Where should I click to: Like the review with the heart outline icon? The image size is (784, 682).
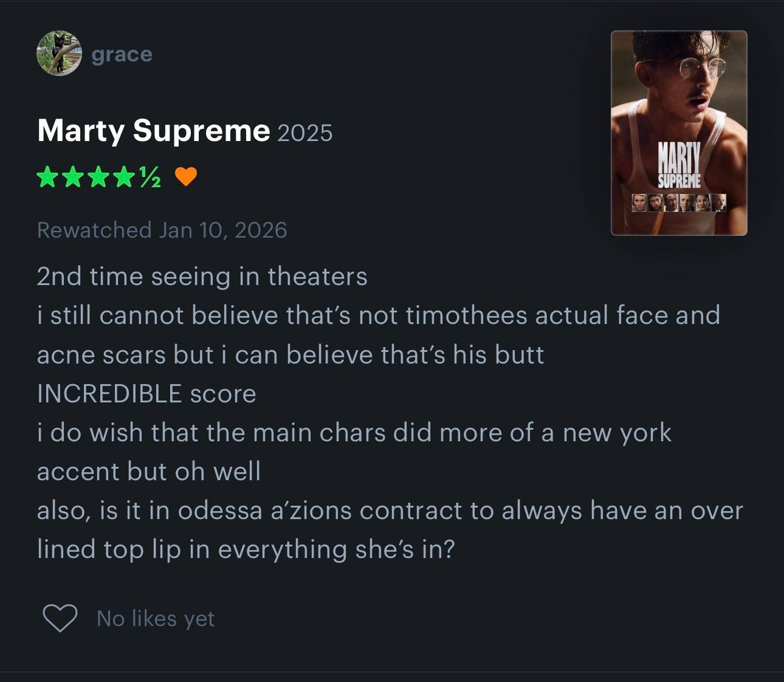point(60,618)
